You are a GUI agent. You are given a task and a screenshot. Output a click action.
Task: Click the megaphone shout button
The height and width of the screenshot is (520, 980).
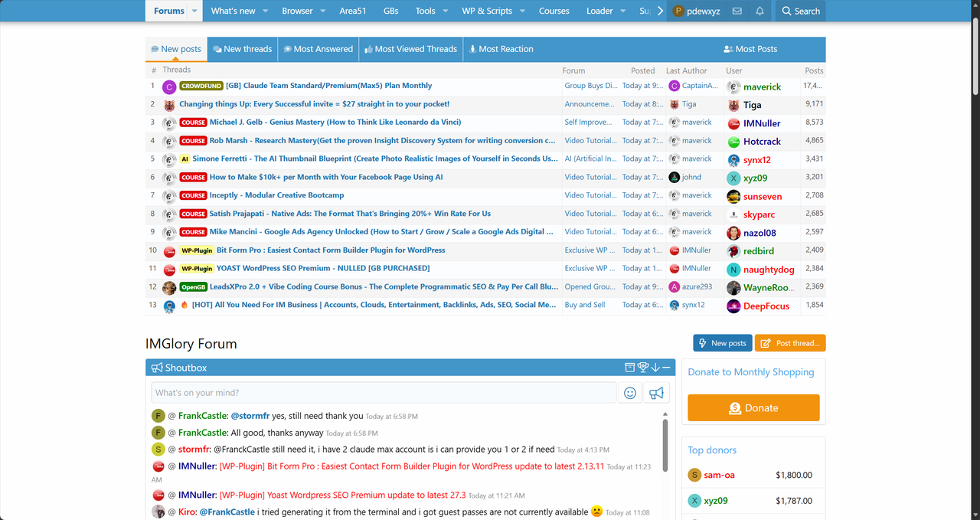pos(656,393)
